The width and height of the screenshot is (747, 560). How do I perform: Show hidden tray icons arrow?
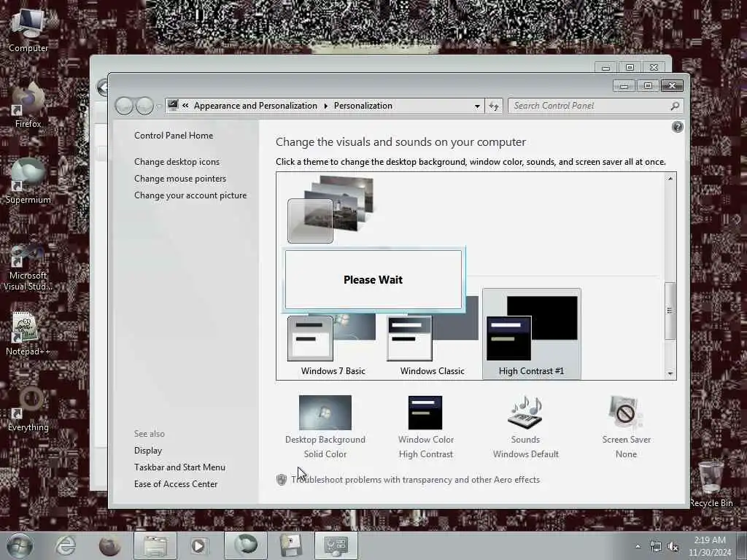click(x=638, y=546)
